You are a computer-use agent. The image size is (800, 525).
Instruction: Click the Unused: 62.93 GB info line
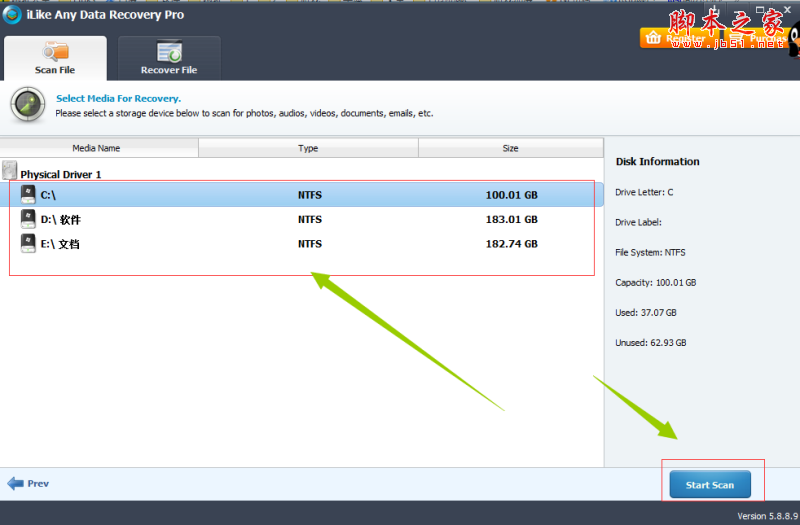[651, 343]
